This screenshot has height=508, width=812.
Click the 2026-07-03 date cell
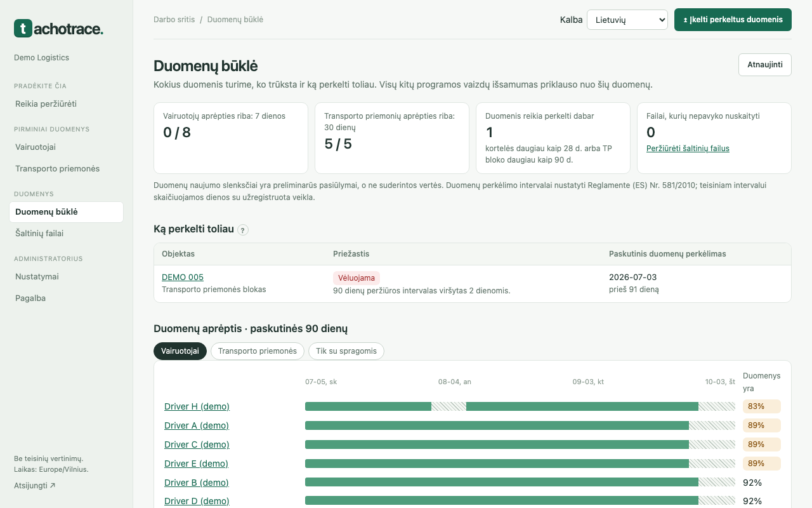[633, 277]
